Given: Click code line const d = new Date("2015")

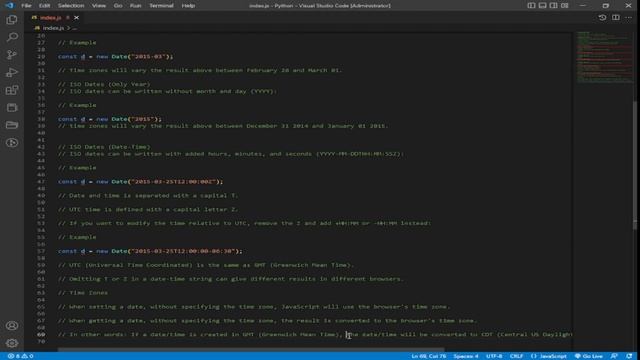Looking at the screenshot, I should (x=110, y=119).
